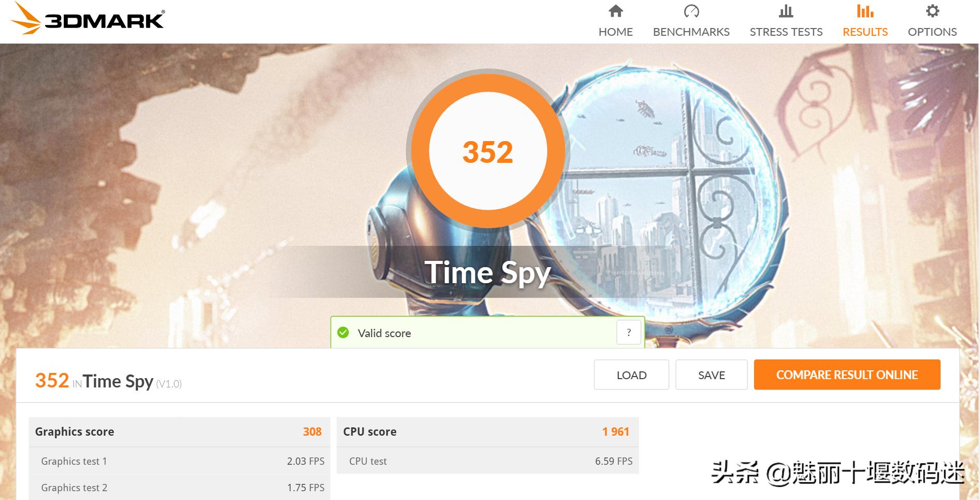
Task: Click the LOAD button
Action: (x=631, y=374)
